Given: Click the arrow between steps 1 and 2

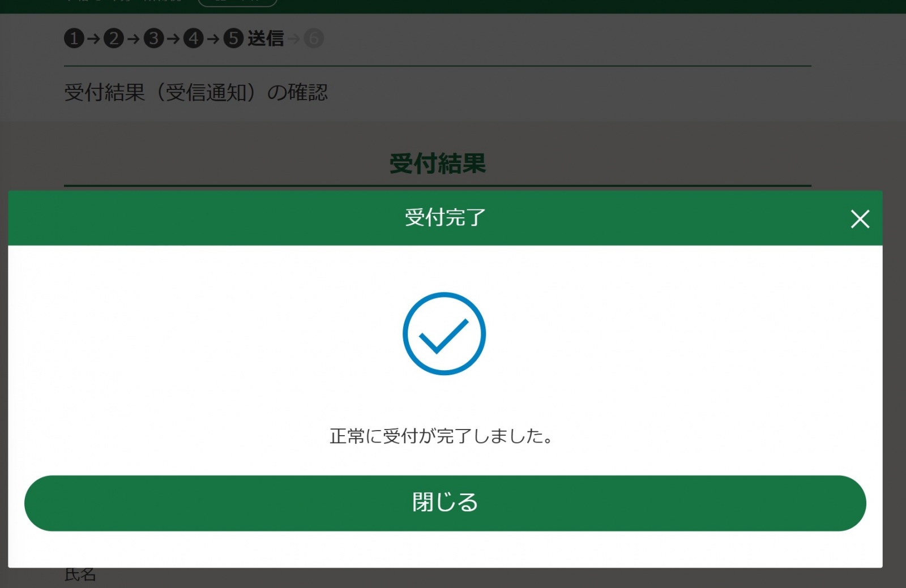Looking at the screenshot, I should [94, 38].
